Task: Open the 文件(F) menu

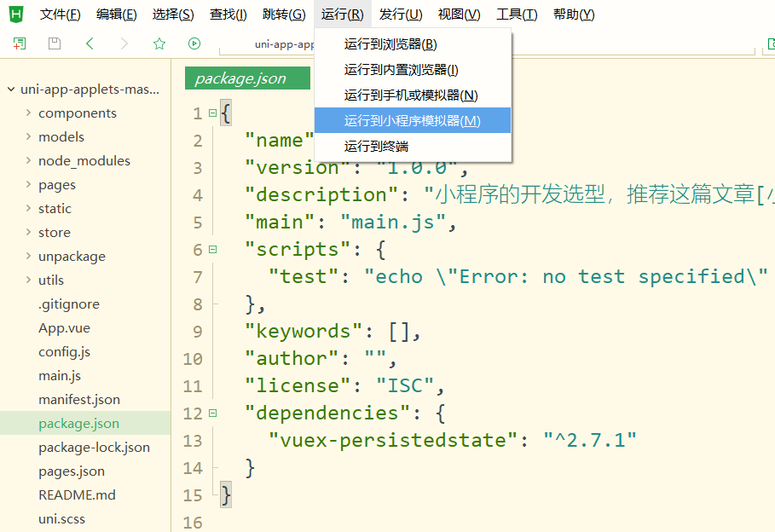Action: pos(61,14)
